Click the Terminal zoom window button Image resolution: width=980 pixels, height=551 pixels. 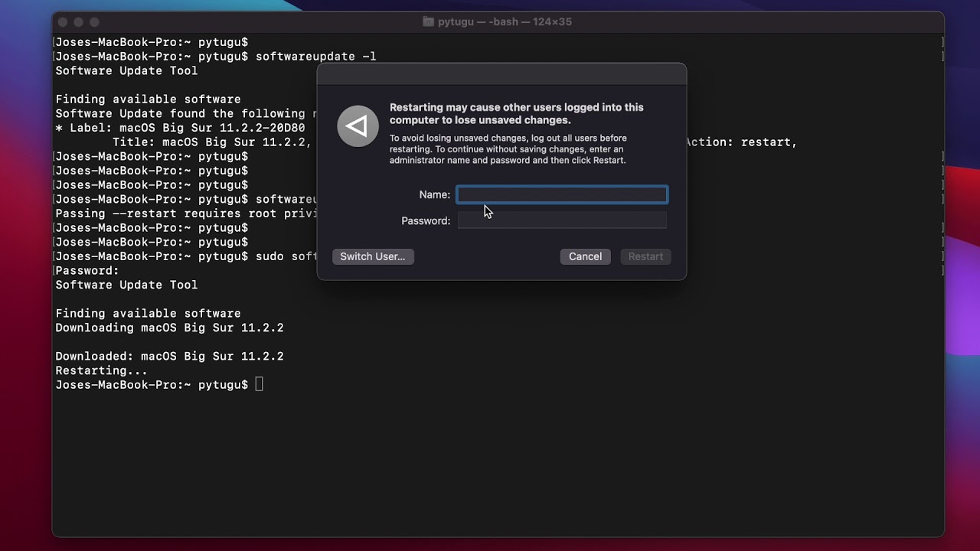pos(94,22)
